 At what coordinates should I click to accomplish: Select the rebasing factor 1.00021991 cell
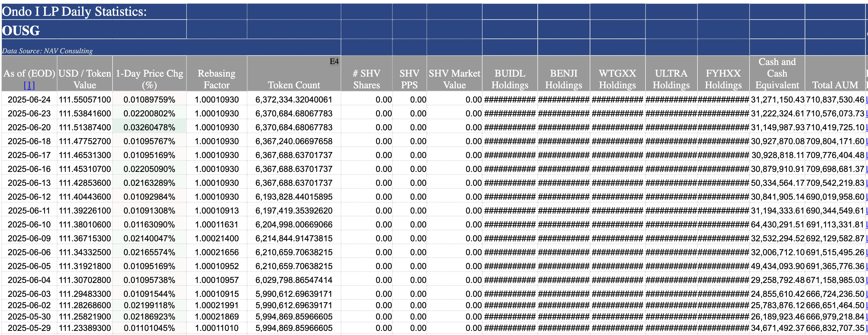(216, 305)
